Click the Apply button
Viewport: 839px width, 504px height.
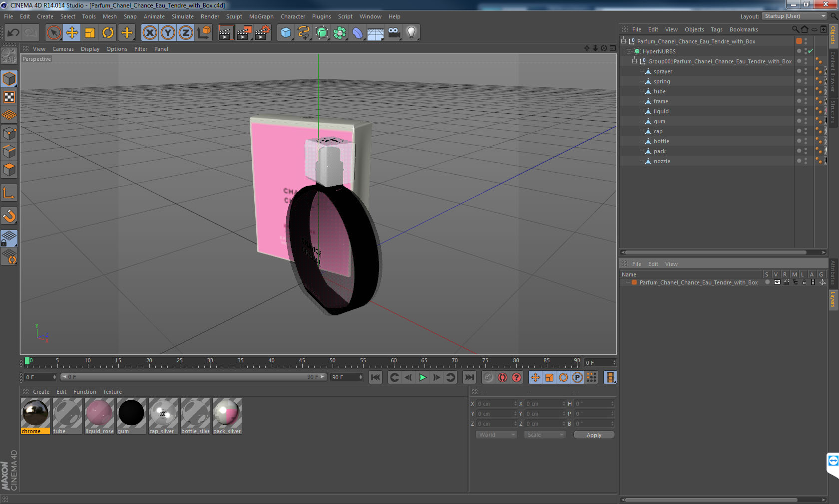click(x=594, y=435)
